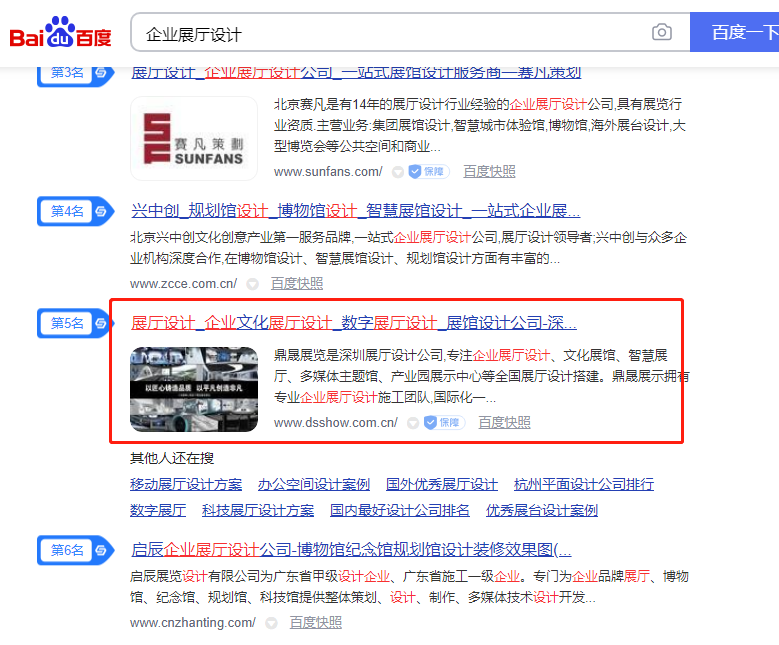Open 百度快照 for cnzhanting.com result
Screen dimensions: 779x645
click(x=316, y=623)
